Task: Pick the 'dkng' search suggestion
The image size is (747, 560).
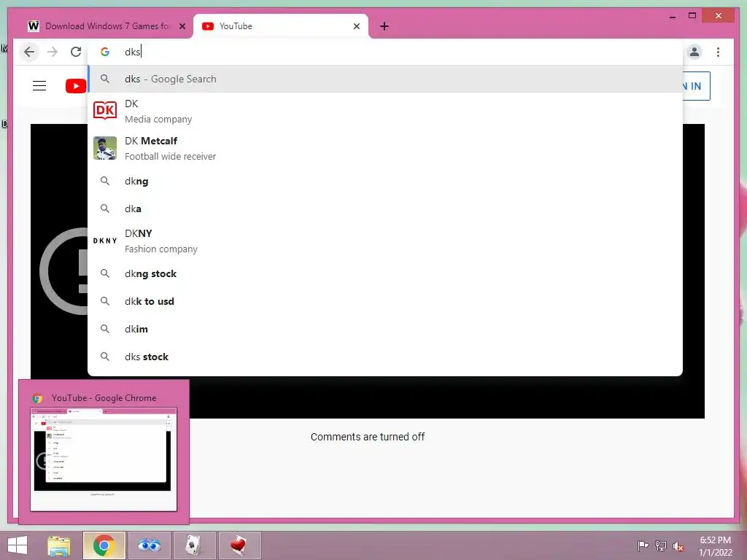Action: pos(385,181)
